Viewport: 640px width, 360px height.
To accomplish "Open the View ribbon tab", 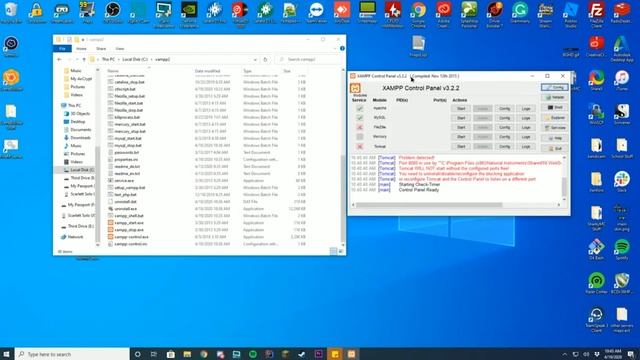I will pyautogui.click(x=120, y=49).
